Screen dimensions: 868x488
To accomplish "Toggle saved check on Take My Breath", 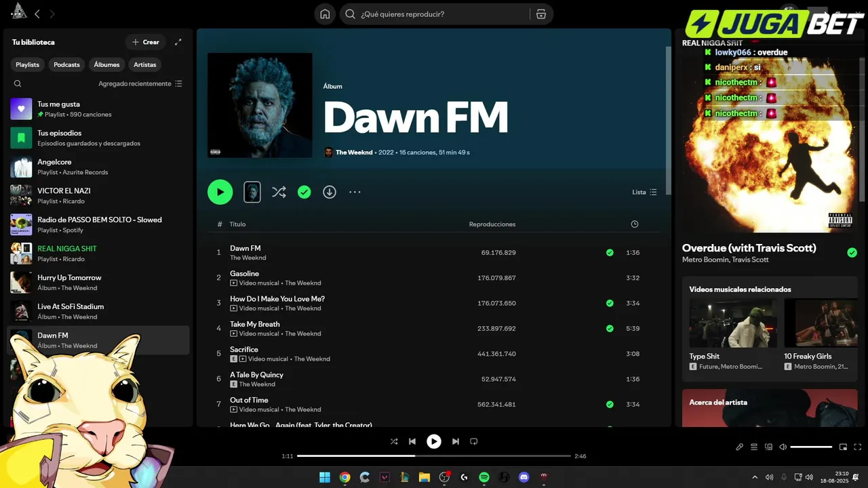I will [610, 329].
